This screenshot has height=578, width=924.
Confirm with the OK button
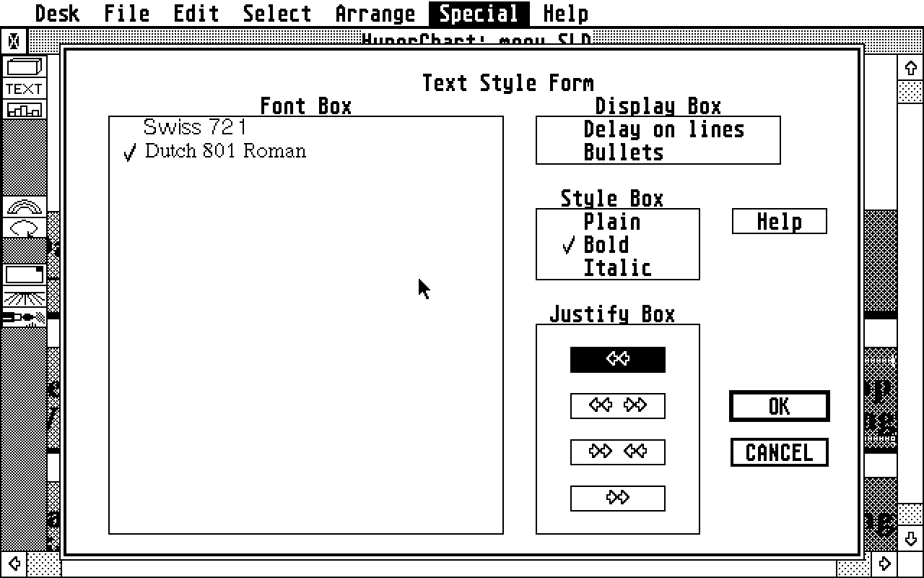pos(780,406)
